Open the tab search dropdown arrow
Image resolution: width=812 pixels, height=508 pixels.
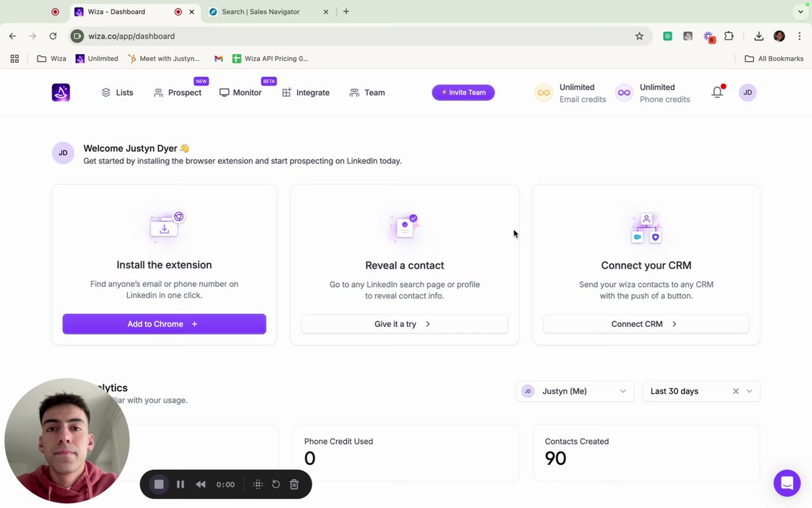click(x=801, y=11)
